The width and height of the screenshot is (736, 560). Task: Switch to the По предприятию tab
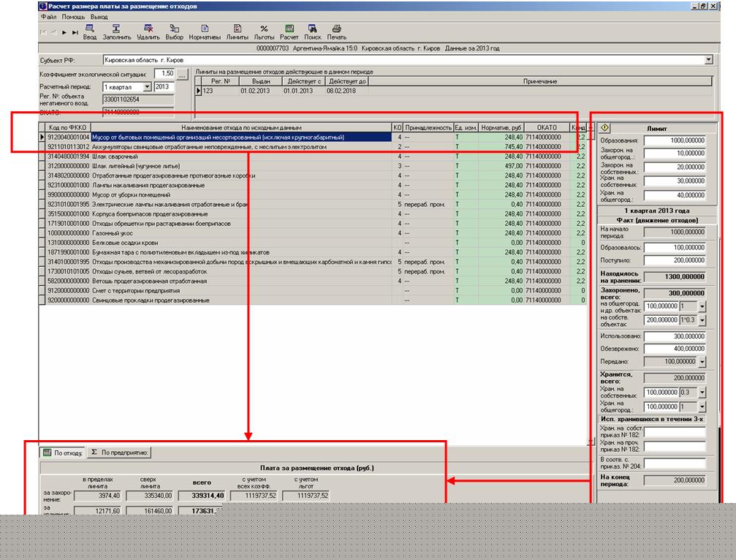point(120,453)
